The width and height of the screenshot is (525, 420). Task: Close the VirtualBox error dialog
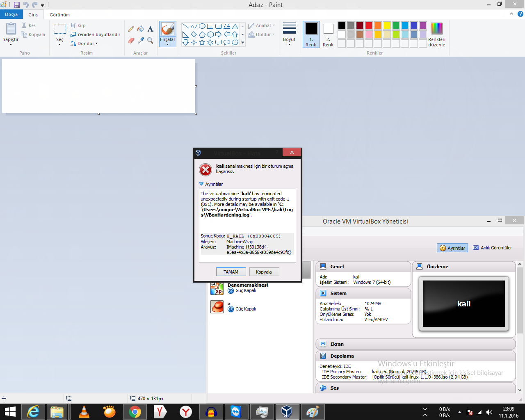[292, 153]
